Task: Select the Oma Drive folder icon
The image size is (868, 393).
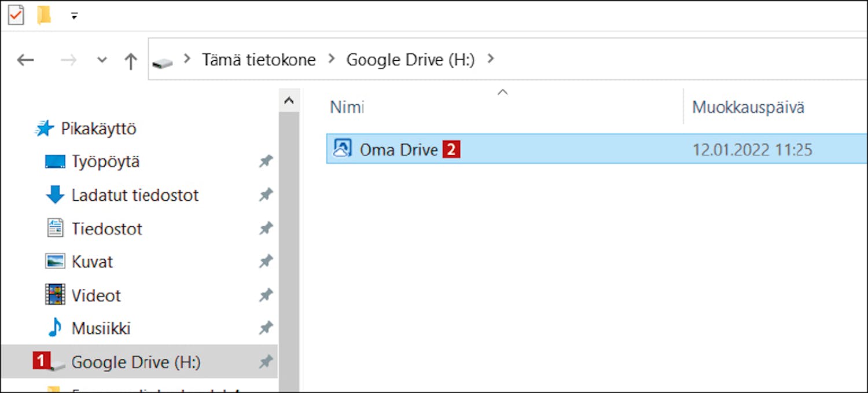Action: (342, 149)
